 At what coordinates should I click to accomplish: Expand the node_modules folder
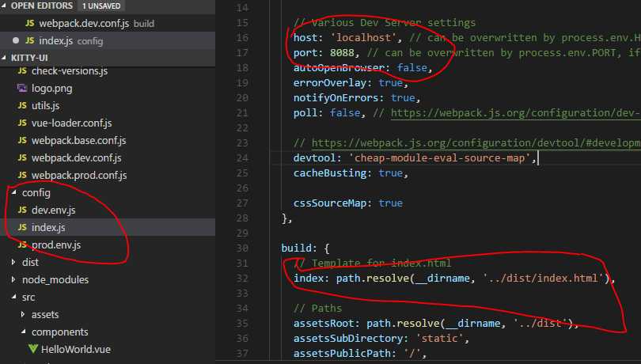[x=13, y=279]
